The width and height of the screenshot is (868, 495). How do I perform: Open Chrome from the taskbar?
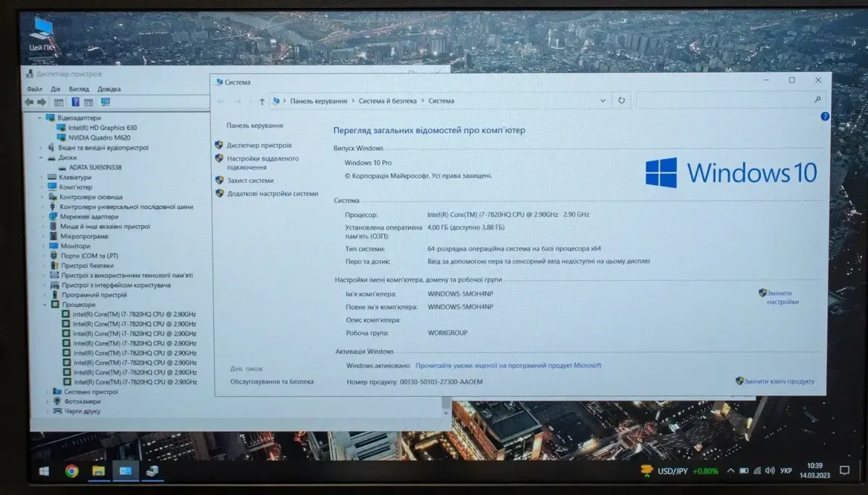coord(72,471)
